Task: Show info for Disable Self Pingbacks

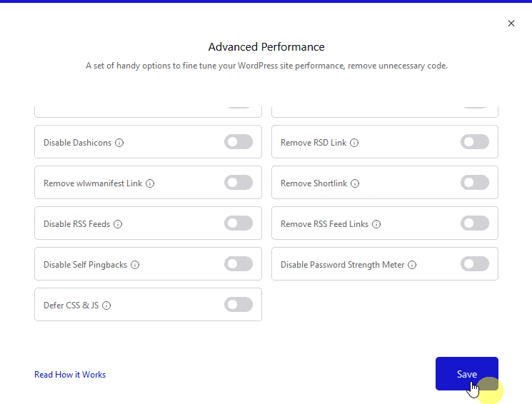Action: click(135, 265)
